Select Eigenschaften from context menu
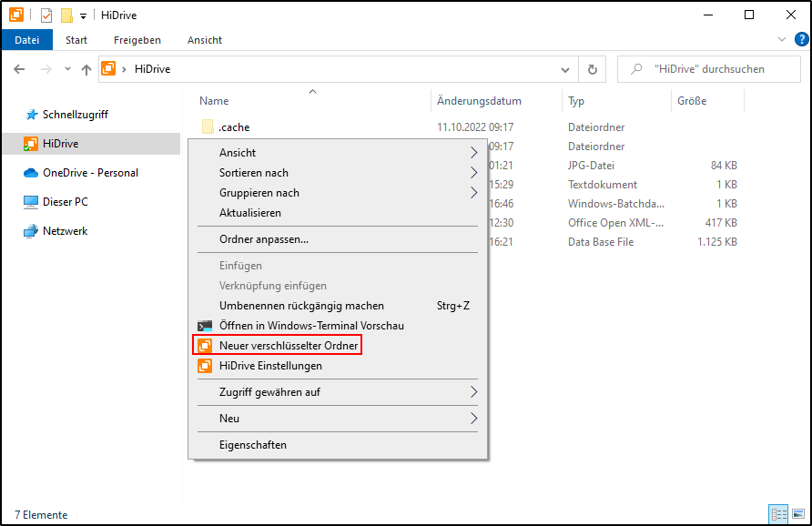 point(253,445)
